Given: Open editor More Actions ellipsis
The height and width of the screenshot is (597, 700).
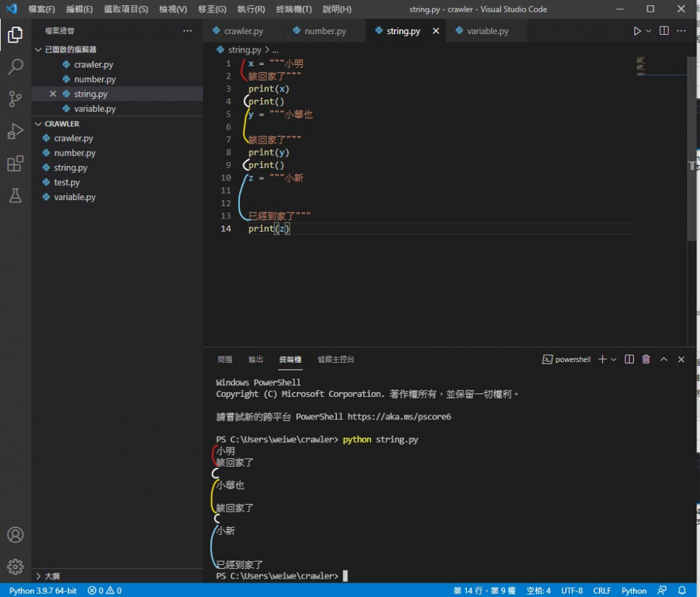Looking at the screenshot, I should 682,30.
